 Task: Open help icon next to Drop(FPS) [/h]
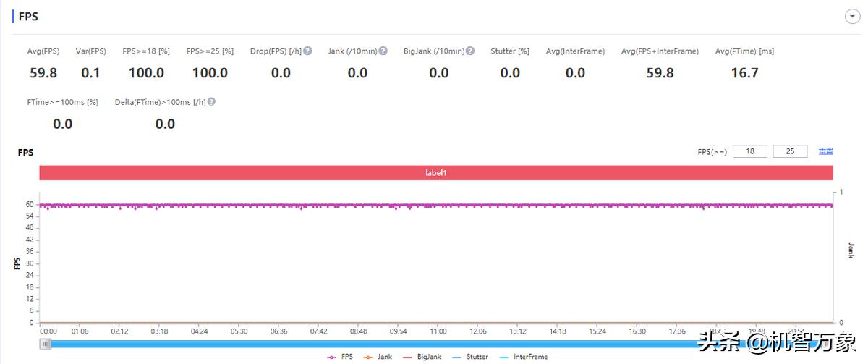308,51
